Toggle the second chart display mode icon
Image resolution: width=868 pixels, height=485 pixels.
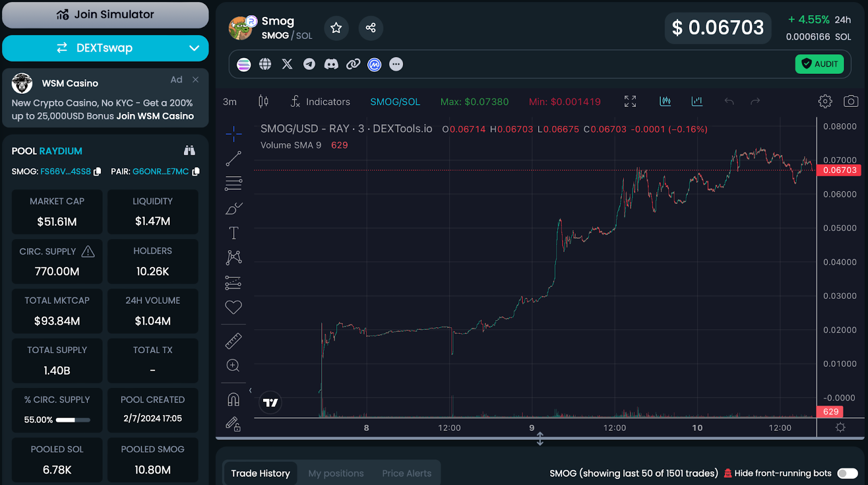tap(697, 101)
